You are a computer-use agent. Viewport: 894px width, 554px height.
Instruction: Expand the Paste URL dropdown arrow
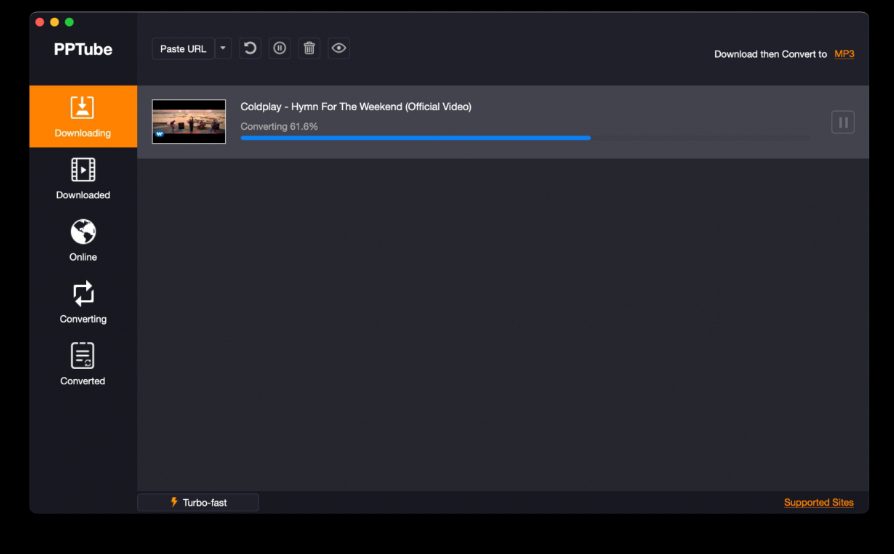(223, 48)
